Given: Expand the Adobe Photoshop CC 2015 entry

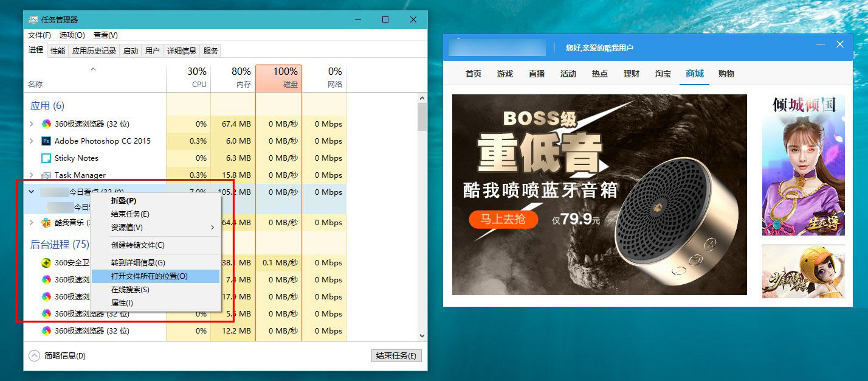Looking at the screenshot, I should point(32,141).
